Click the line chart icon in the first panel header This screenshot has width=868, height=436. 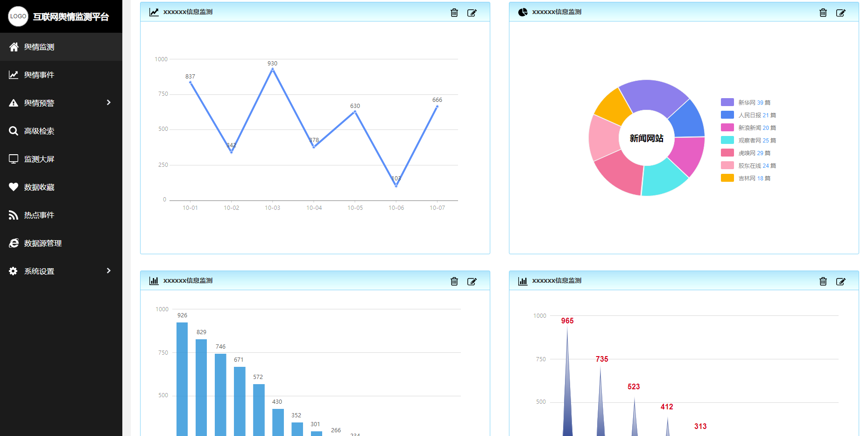pyautogui.click(x=154, y=12)
